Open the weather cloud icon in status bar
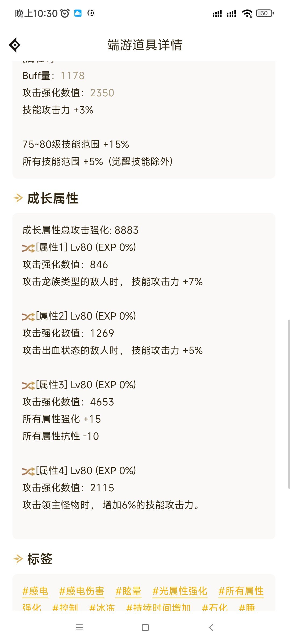This screenshot has height=644, width=290. tap(78, 13)
